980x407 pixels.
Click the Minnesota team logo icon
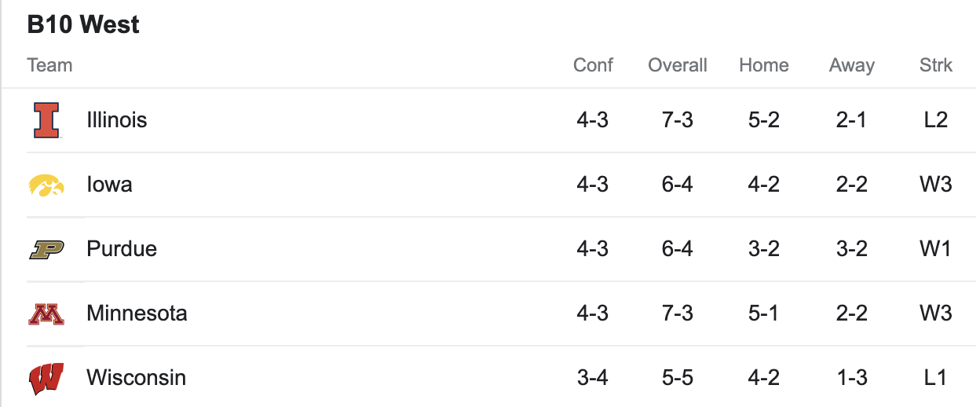(x=46, y=313)
